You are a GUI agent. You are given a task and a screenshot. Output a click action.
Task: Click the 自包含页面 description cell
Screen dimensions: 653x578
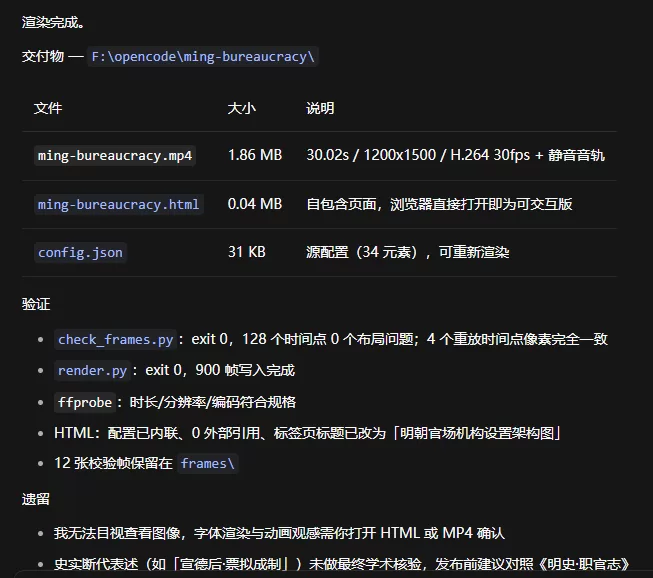[x=439, y=204]
